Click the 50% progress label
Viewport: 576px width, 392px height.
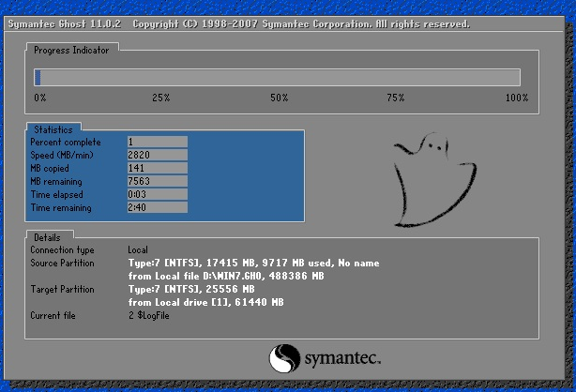pyautogui.click(x=280, y=98)
